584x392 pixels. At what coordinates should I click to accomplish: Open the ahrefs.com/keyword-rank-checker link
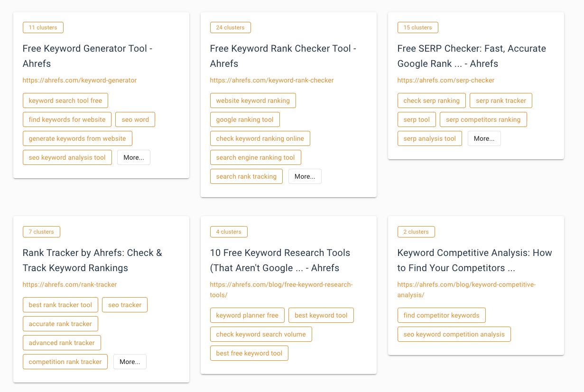click(272, 80)
